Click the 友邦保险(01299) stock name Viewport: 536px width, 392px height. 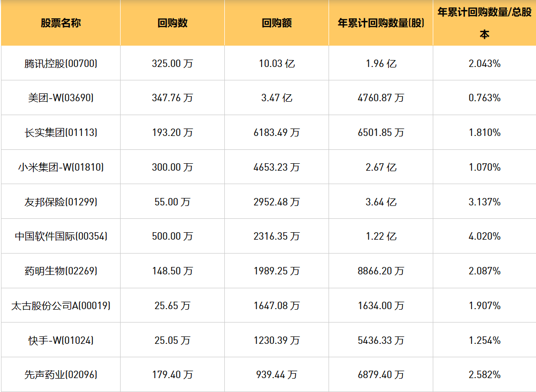tap(61, 202)
